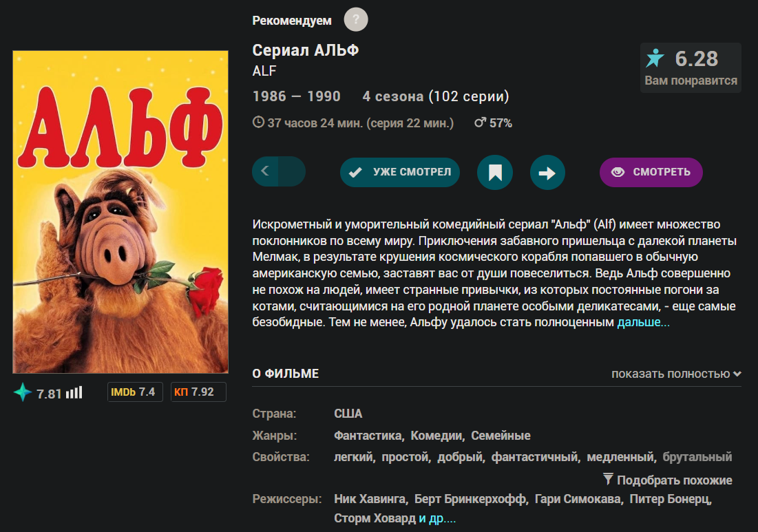Image resolution: width=758 pixels, height=532 pixels.
Task: Click the Подобрать похожие link
Action: pyautogui.click(x=674, y=480)
